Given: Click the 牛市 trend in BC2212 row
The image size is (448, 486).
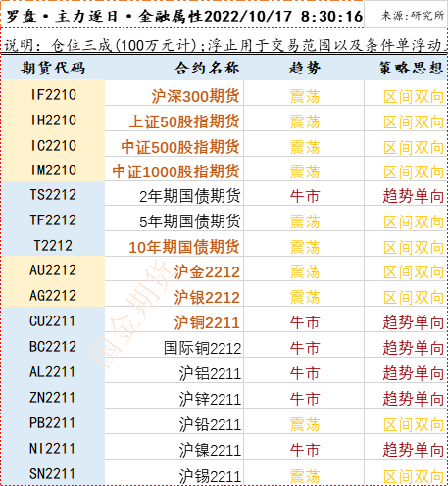Looking at the screenshot, I should (305, 348).
